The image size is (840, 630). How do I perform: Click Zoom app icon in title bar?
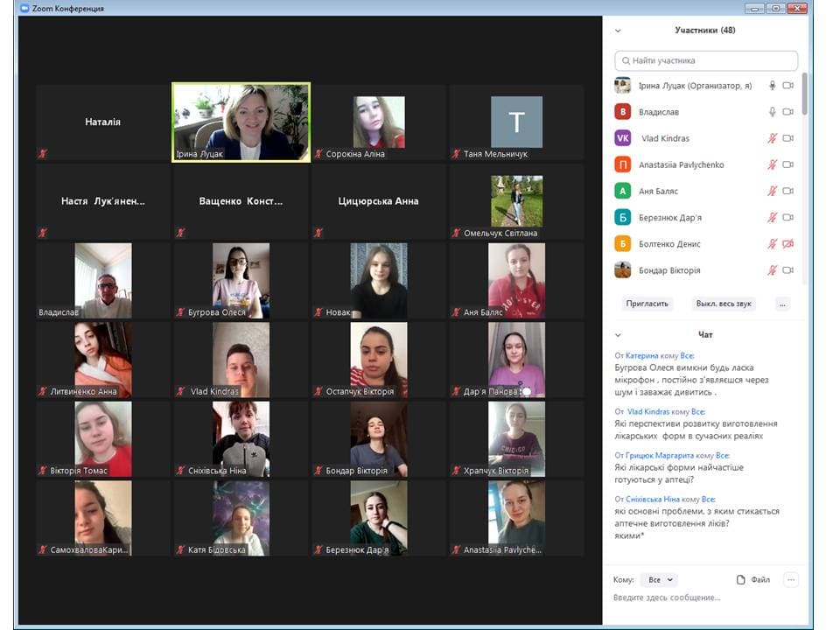(24, 8)
